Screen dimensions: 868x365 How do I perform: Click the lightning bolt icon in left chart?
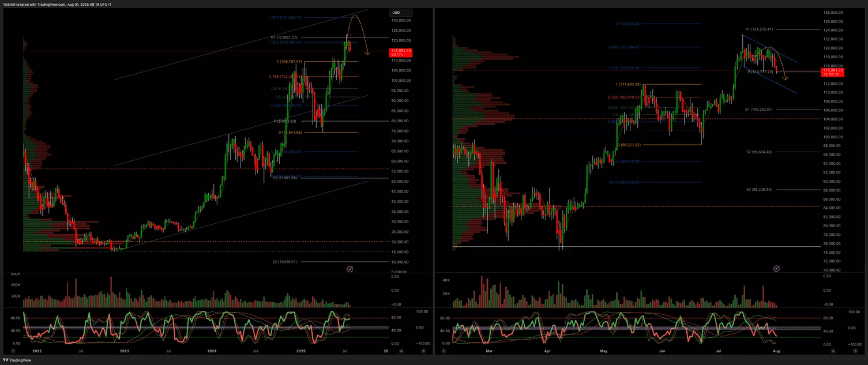point(350,269)
